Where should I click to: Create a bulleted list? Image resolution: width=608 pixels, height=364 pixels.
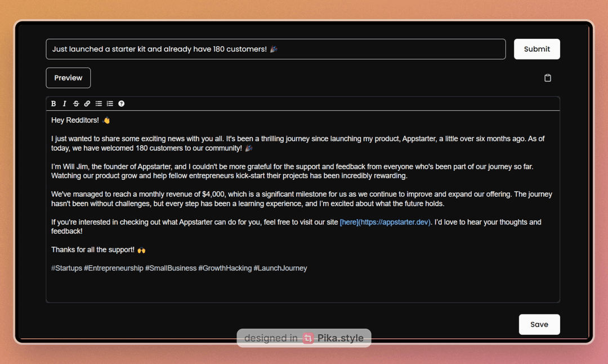click(99, 104)
